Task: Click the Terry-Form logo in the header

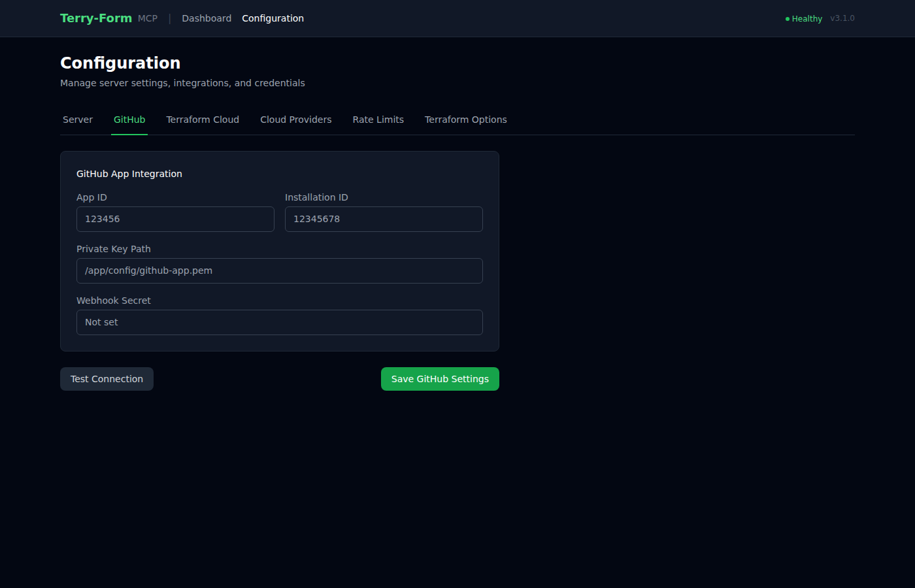Action: (95, 18)
